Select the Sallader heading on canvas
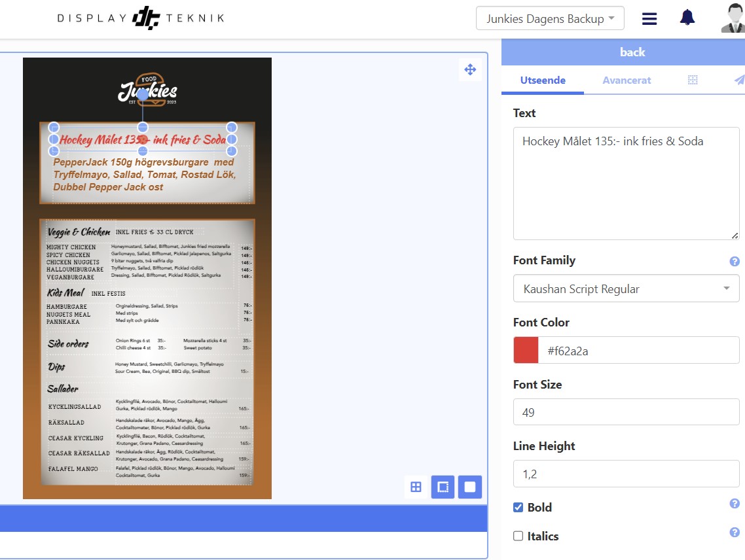Screen dimensions: 745x560 (x=63, y=389)
